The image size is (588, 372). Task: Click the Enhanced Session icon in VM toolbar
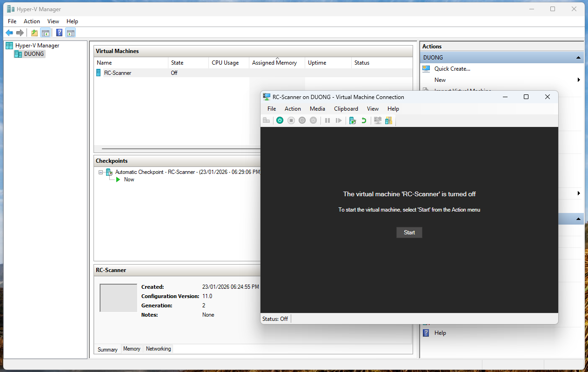(378, 120)
